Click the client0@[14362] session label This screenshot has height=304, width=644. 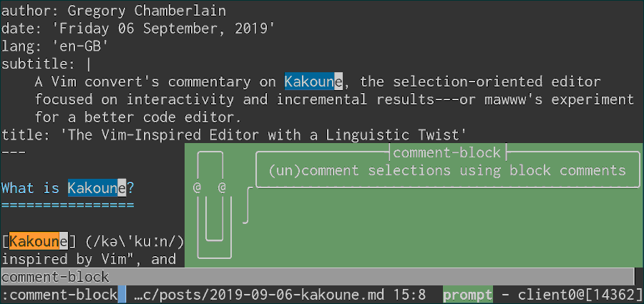580,295
